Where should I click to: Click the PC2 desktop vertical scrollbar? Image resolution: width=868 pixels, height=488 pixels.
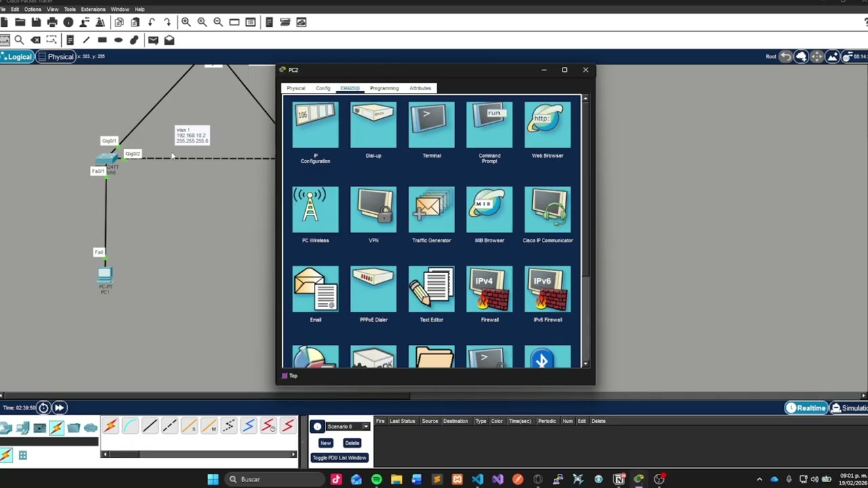pyautogui.click(x=585, y=231)
